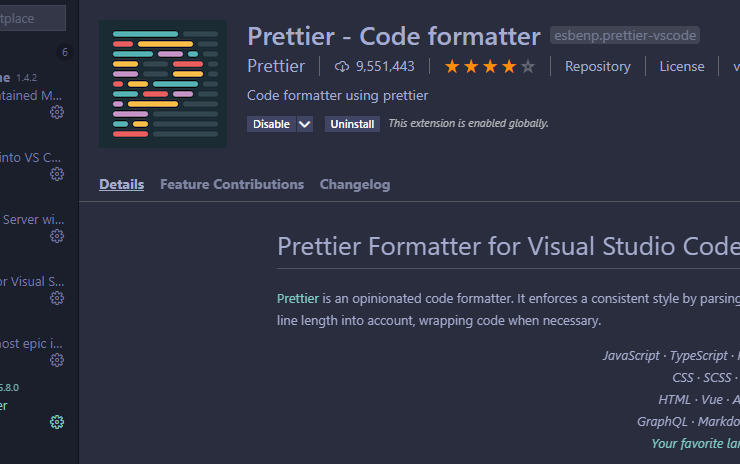Click the count badge showing 6
The height and width of the screenshot is (464, 740).
pos(65,52)
